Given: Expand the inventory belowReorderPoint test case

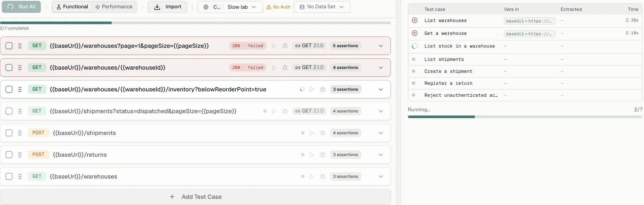Looking at the screenshot, I should coord(381,89).
